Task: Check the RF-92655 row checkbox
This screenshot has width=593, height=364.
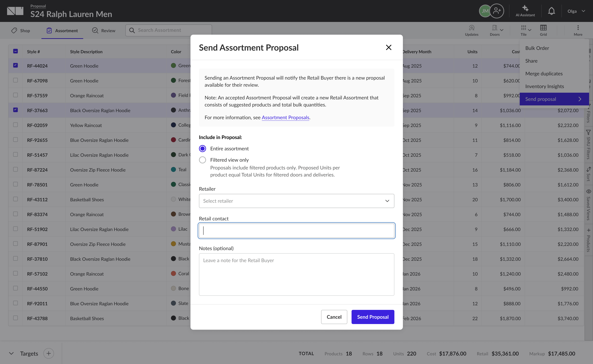Action: tap(15, 140)
